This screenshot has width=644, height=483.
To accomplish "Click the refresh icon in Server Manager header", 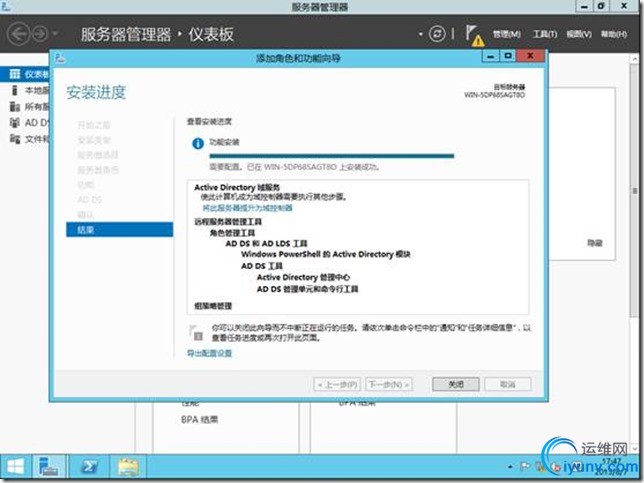I will click(x=437, y=34).
